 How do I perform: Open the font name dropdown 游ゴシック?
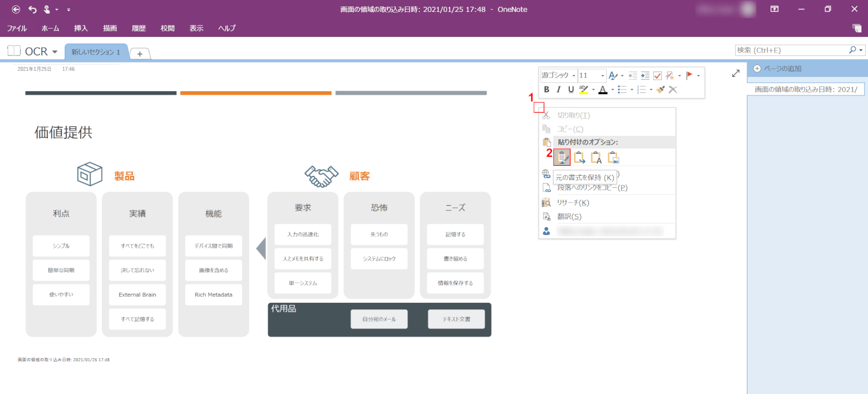pos(559,76)
